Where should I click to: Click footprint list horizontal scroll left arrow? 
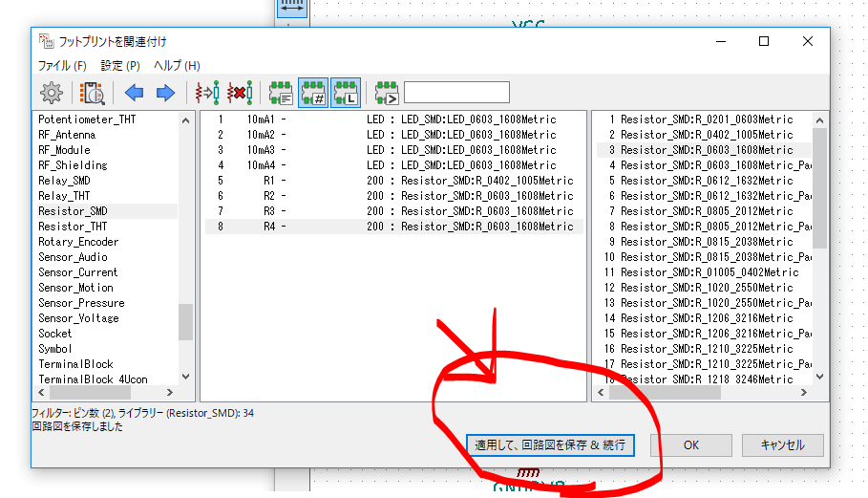coord(602,392)
